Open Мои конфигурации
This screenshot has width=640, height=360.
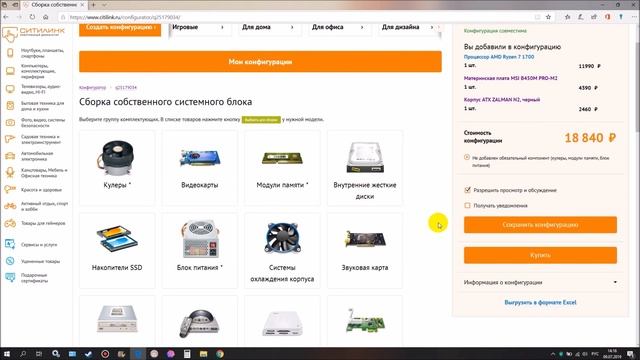click(x=260, y=62)
